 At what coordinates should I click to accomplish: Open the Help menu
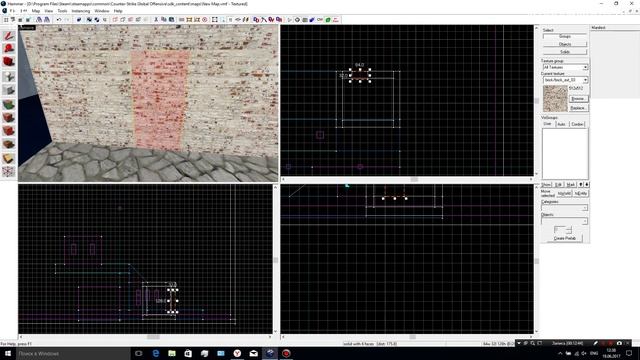pos(118,11)
